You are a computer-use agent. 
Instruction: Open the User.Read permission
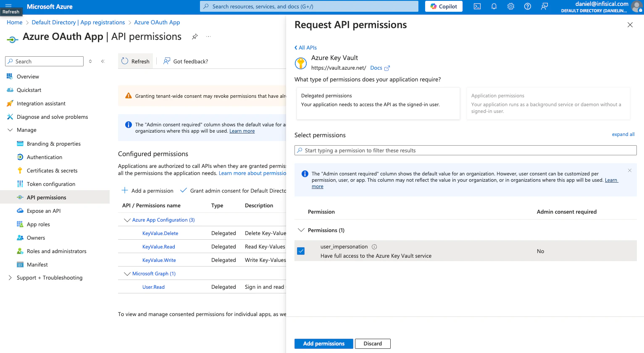153,287
